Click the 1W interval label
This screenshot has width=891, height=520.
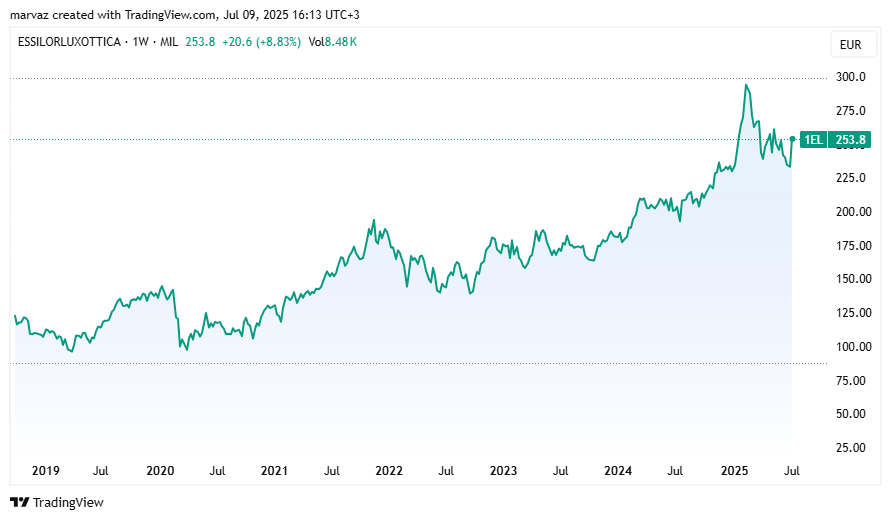coord(140,41)
